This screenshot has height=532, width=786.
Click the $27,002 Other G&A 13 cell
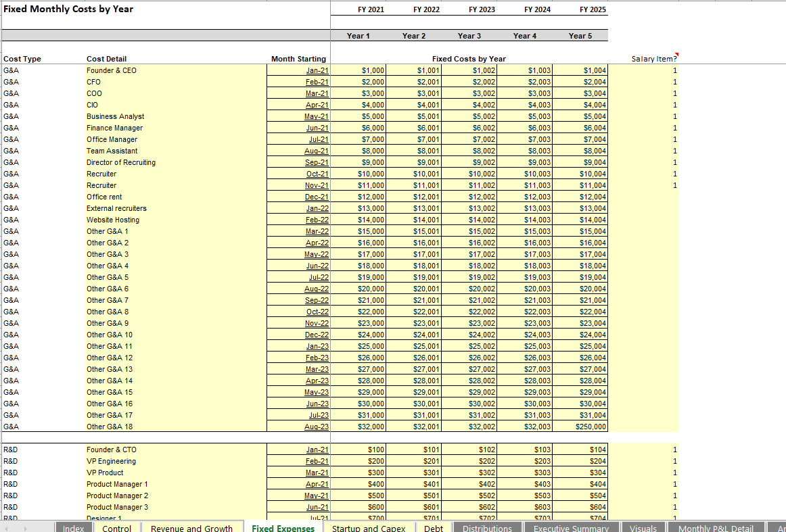pyautogui.click(x=469, y=369)
